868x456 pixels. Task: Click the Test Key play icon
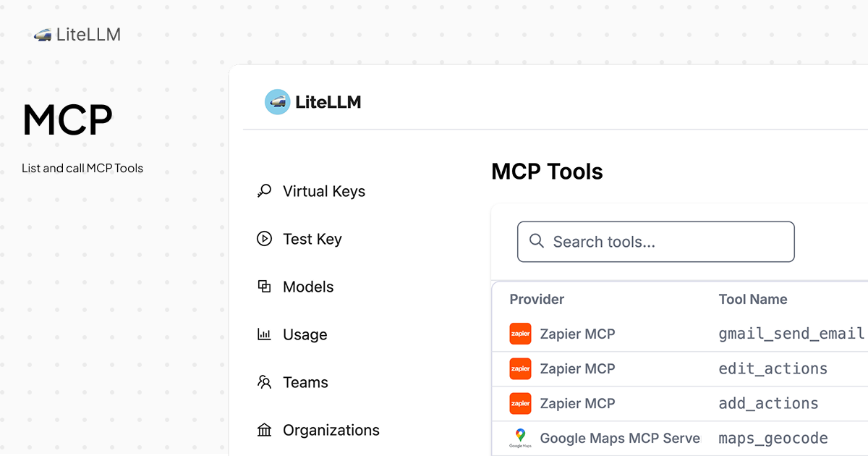coord(264,239)
